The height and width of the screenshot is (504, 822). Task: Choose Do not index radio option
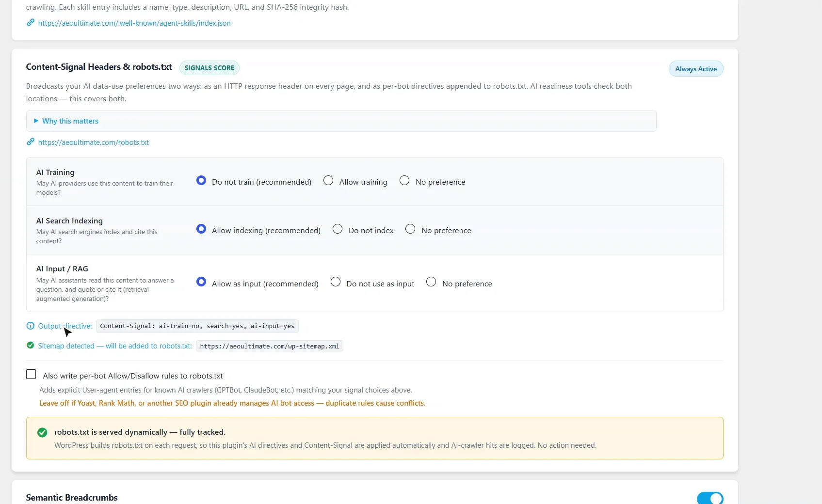click(x=338, y=229)
